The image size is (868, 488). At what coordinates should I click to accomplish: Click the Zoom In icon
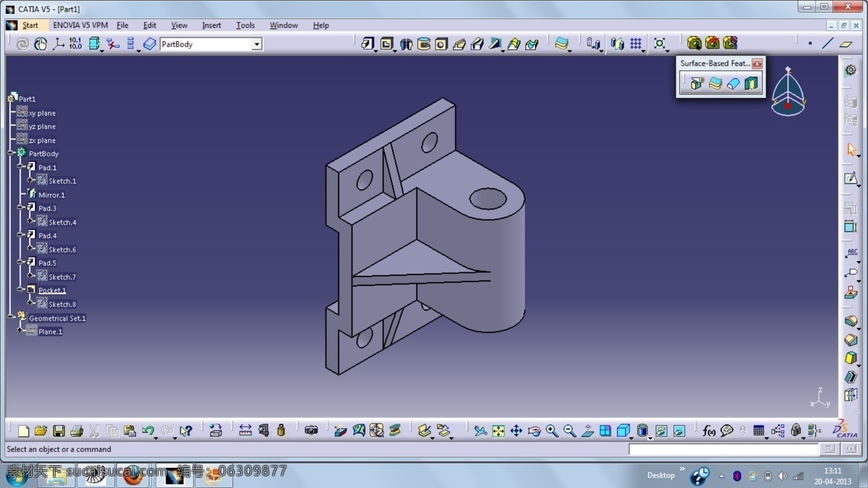point(552,431)
